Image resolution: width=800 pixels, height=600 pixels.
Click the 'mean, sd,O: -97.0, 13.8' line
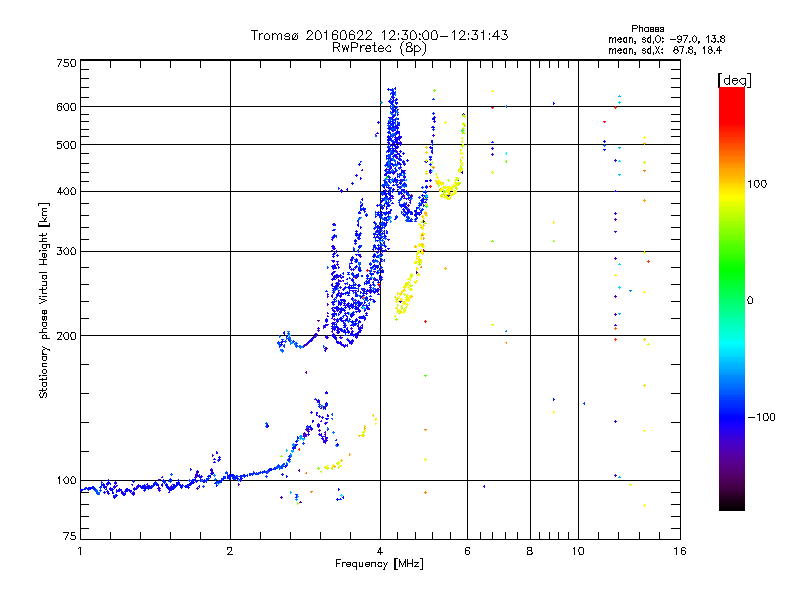[666, 39]
